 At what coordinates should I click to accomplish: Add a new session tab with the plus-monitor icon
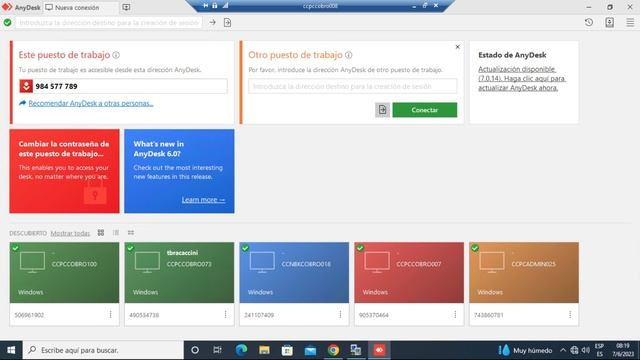click(x=127, y=7)
